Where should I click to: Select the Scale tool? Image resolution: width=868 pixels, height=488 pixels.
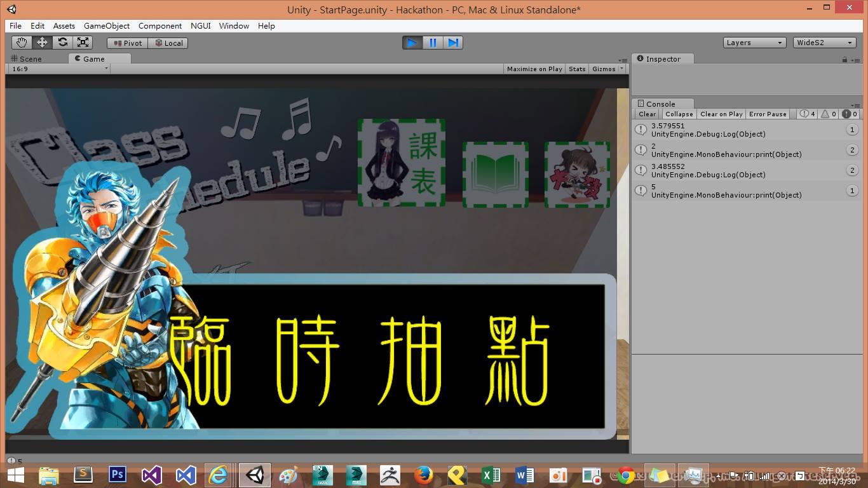click(x=83, y=43)
